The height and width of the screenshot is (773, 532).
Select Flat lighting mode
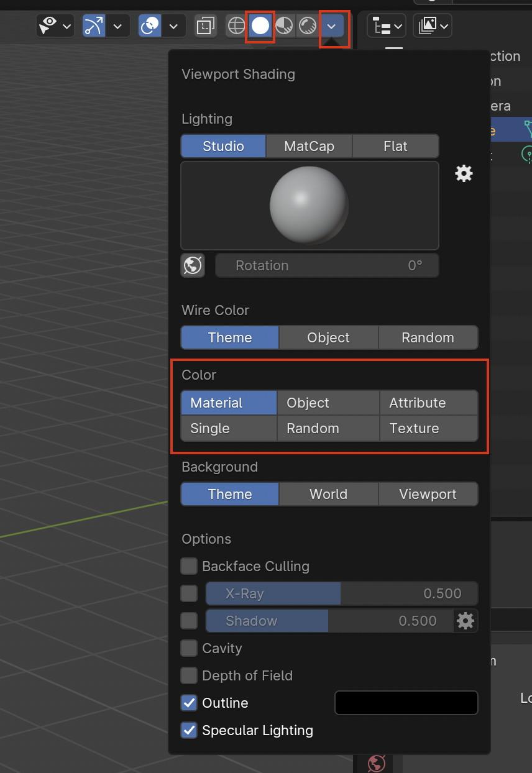[395, 146]
